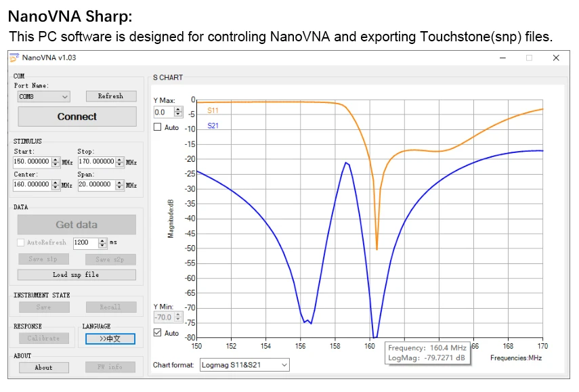Click the instrument state Recall button

[111, 307]
